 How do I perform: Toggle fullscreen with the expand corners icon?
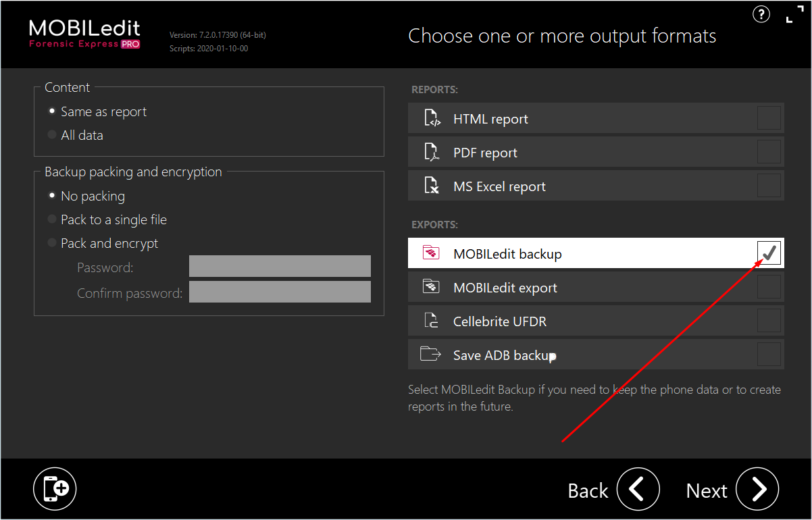tap(795, 14)
